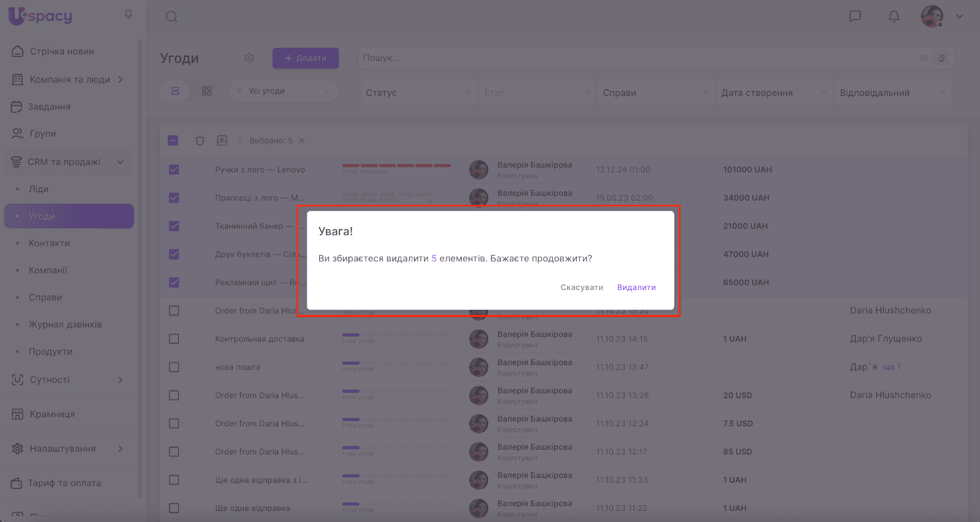Click the Пошук search input field
Viewport: 980px width, 522px height.
coord(637,58)
